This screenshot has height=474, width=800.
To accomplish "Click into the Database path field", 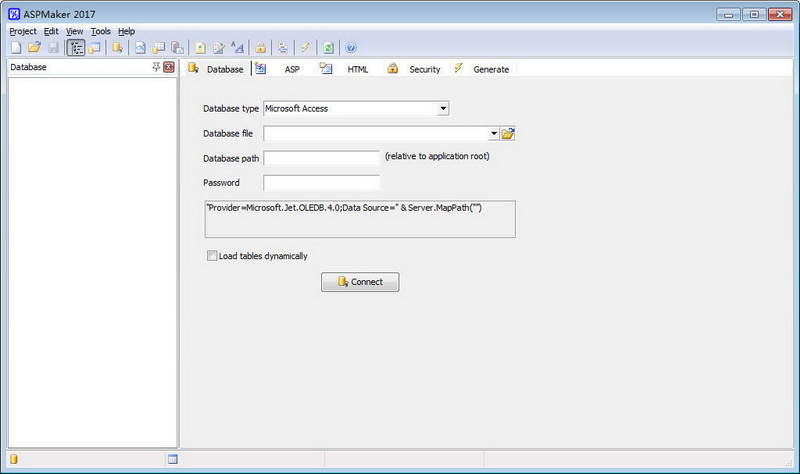I will click(x=321, y=158).
